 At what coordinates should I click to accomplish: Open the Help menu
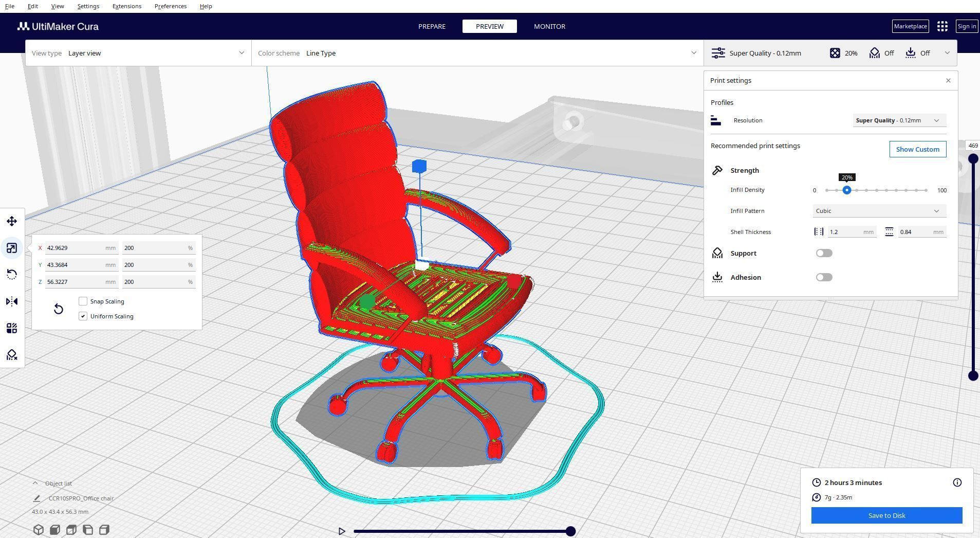[x=206, y=6]
